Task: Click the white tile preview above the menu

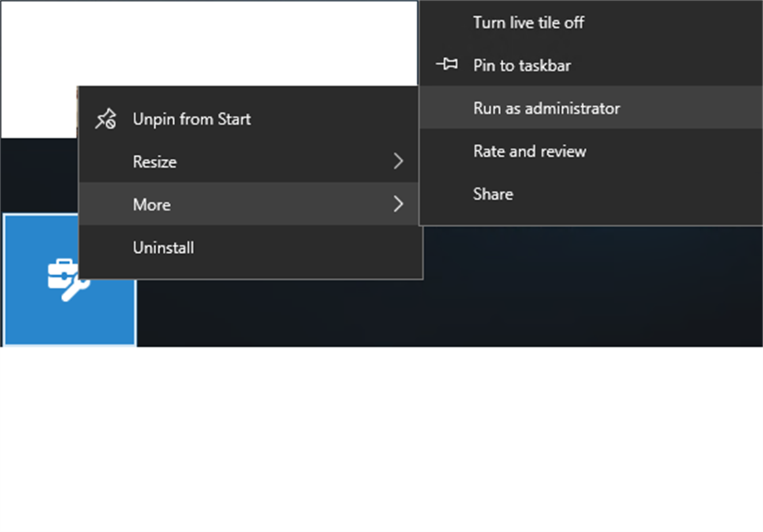Action: click(x=203, y=41)
